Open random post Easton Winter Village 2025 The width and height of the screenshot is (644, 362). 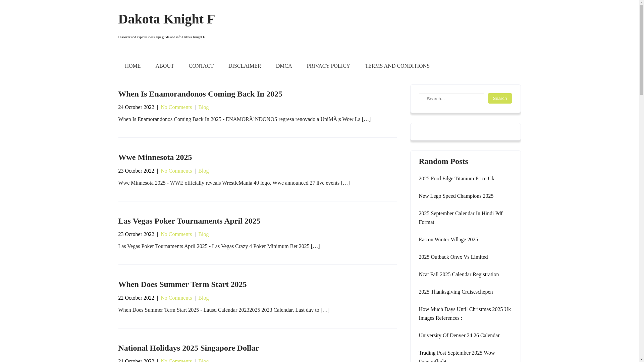click(448, 240)
